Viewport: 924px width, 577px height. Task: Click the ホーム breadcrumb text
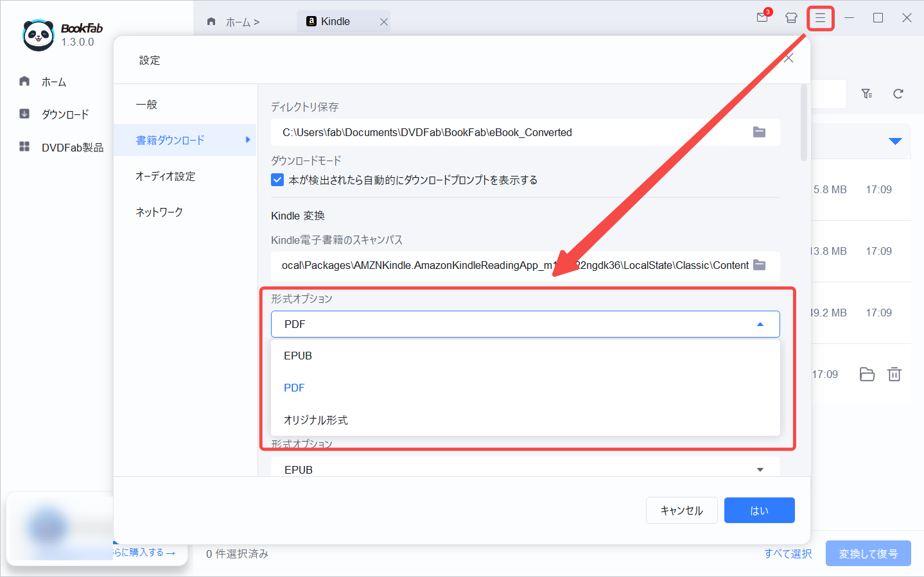pyautogui.click(x=238, y=22)
